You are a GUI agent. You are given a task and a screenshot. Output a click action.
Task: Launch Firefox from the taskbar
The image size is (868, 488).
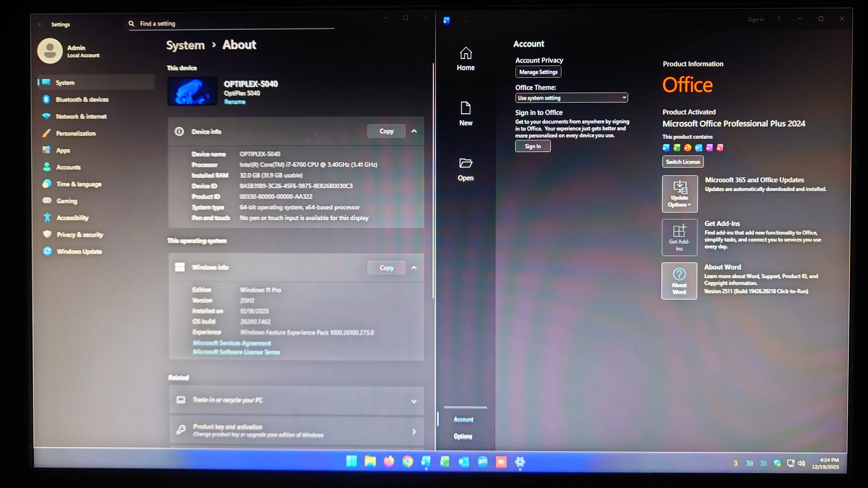(389, 462)
